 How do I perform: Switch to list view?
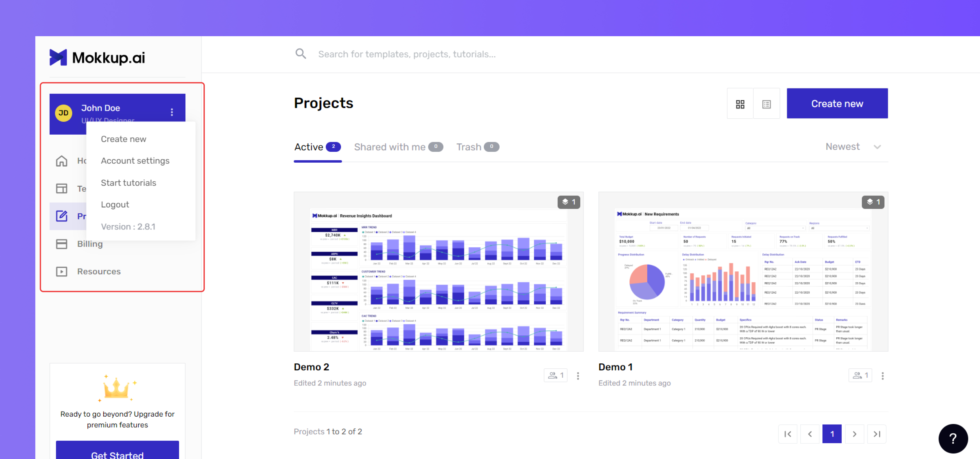(766, 104)
